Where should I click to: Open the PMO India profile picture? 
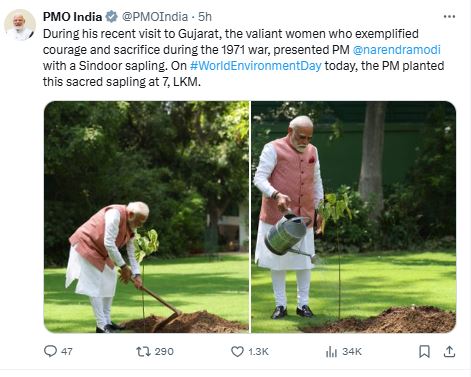[x=20, y=25]
